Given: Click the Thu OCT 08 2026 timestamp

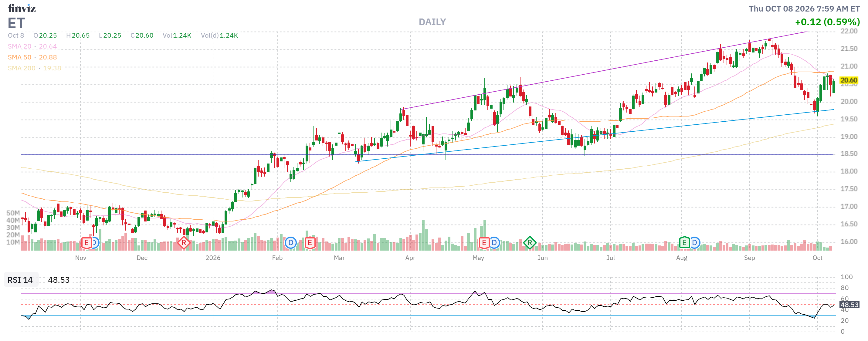Looking at the screenshot, I should [x=804, y=9].
